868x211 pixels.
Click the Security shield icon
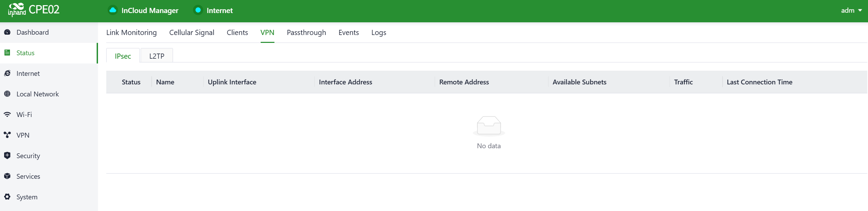point(7,156)
